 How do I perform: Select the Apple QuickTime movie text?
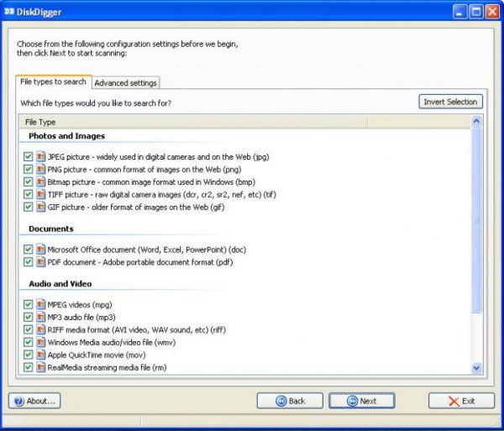click(97, 355)
